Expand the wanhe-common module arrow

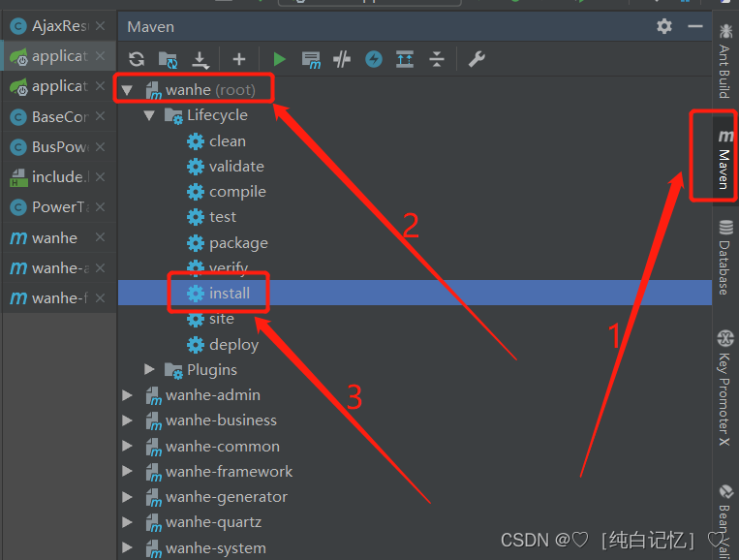coord(127,446)
